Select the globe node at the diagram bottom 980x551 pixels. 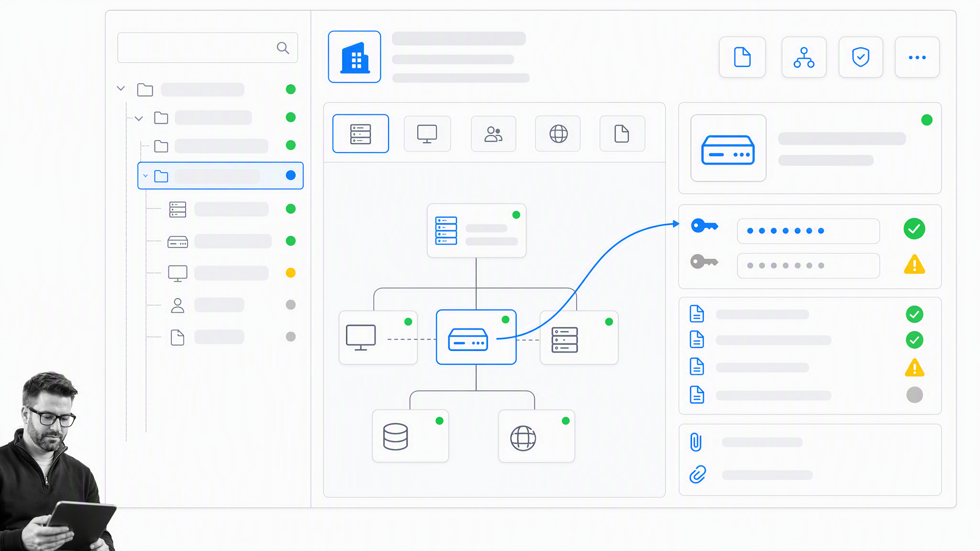(536, 436)
